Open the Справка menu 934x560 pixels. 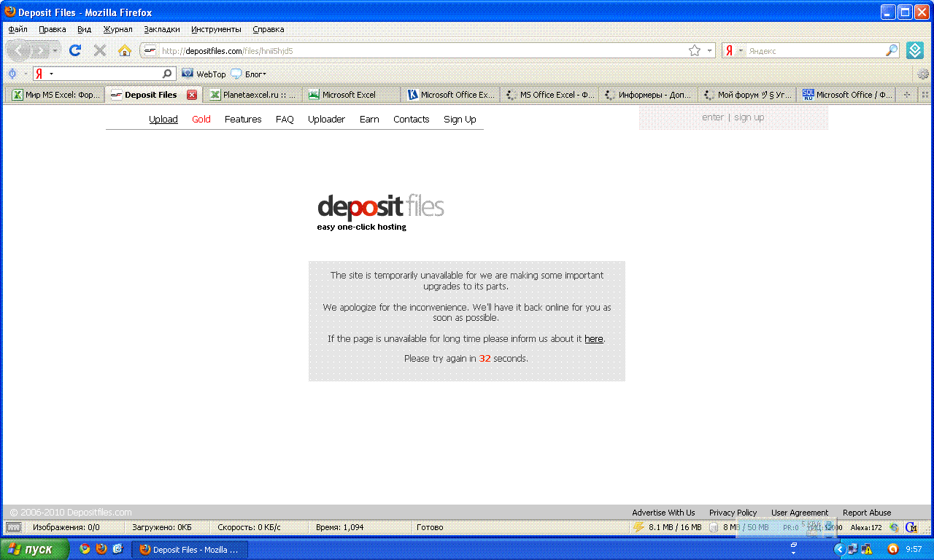[x=269, y=29]
